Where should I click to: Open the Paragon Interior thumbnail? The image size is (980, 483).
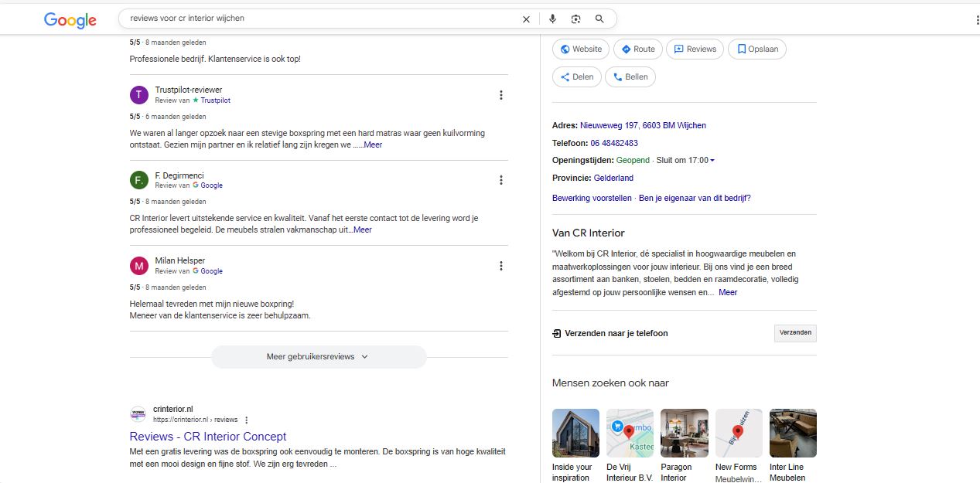[x=684, y=432]
